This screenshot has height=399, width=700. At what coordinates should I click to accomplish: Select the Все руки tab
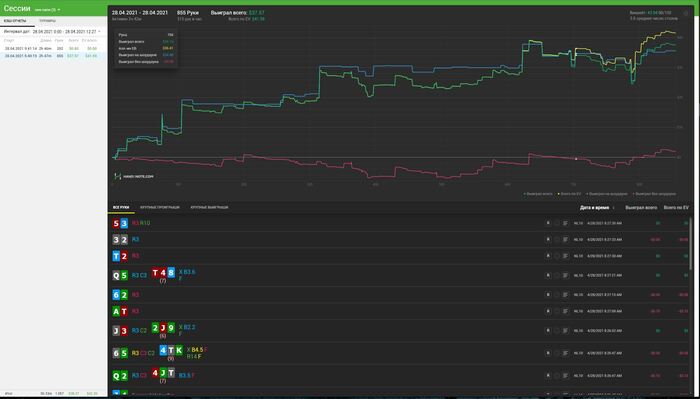pyautogui.click(x=121, y=208)
